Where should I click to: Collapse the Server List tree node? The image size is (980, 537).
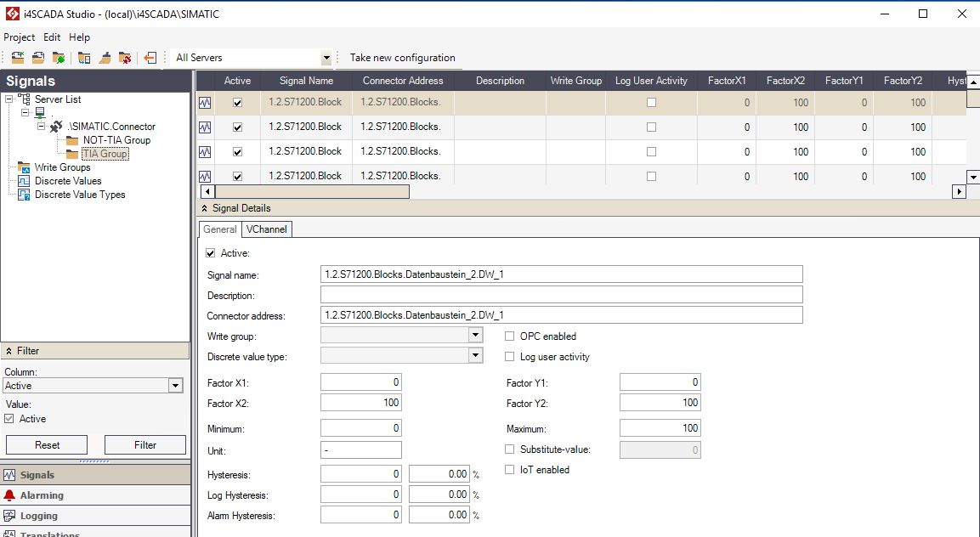click(x=8, y=99)
